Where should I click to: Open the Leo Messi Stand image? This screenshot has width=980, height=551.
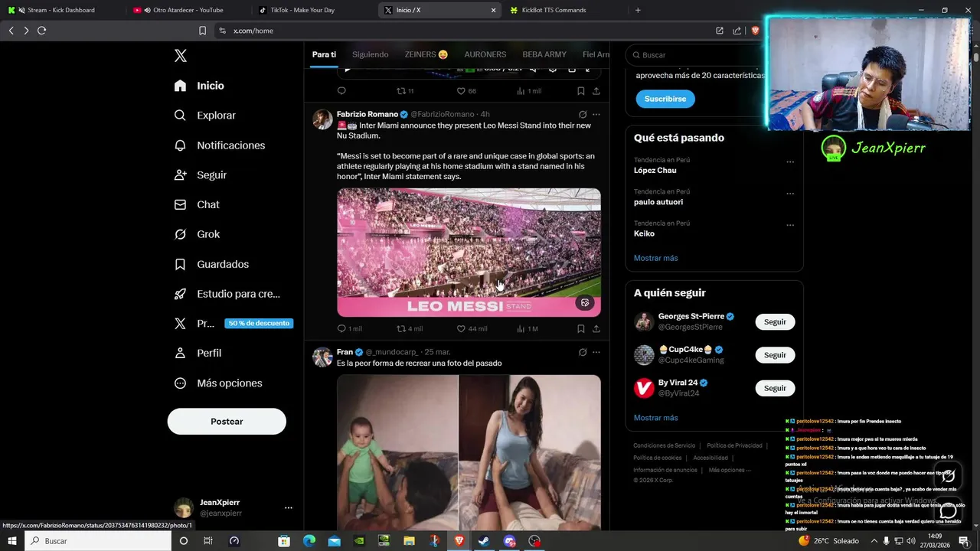click(x=469, y=253)
